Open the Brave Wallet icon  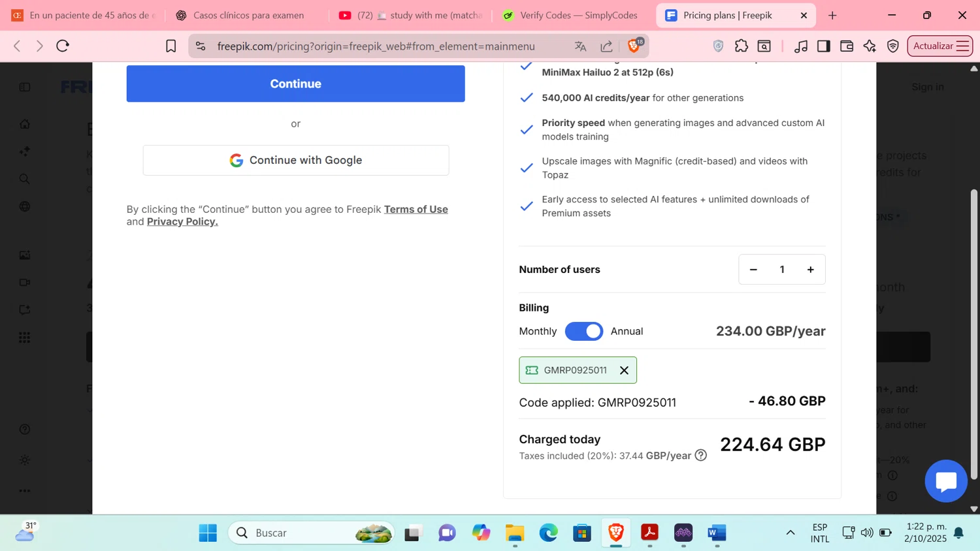pyautogui.click(x=847, y=46)
